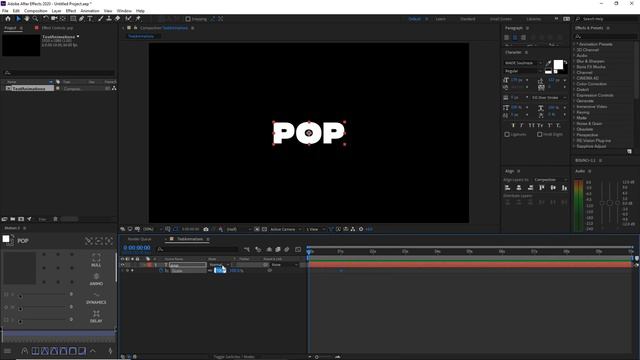Screen dimensions: 640x360
Task: Open the Graph Editor icon in timeline
Action: click(x=298, y=249)
